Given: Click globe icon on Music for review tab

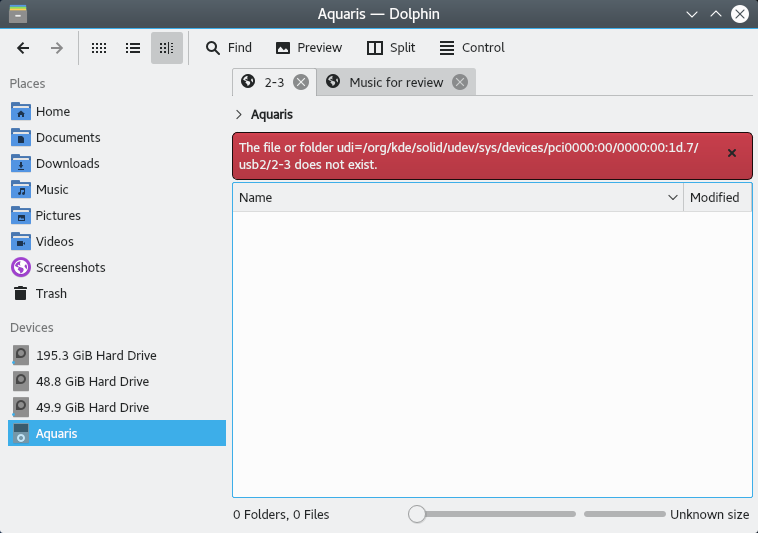Looking at the screenshot, I should point(333,82).
